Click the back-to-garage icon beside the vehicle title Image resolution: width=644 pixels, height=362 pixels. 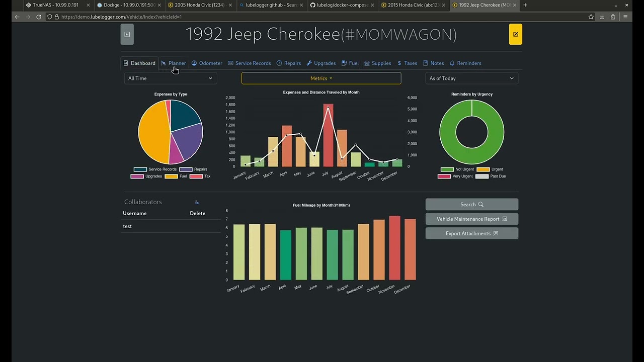click(x=127, y=34)
